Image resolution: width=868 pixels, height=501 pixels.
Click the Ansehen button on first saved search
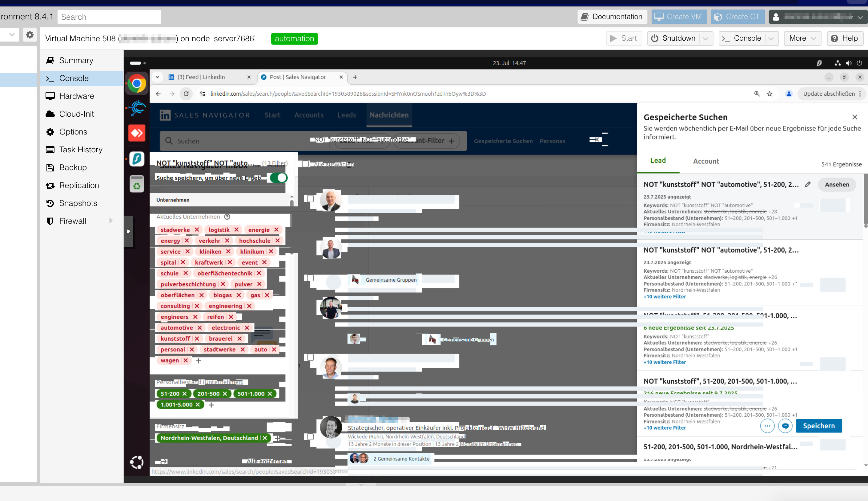pyautogui.click(x=837, y=184)
